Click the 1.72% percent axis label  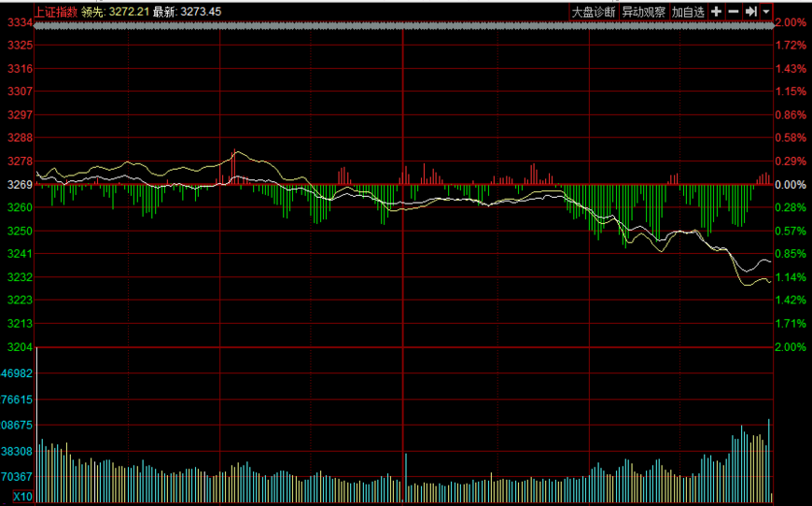tap(791, 45)
